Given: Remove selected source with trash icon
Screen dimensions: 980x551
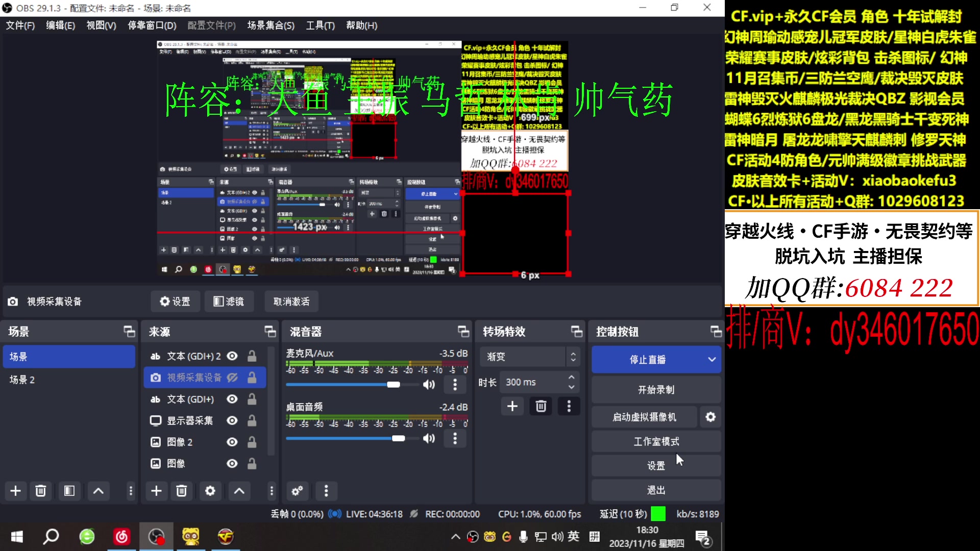Looking at the screenshot, I should [181, 491].
